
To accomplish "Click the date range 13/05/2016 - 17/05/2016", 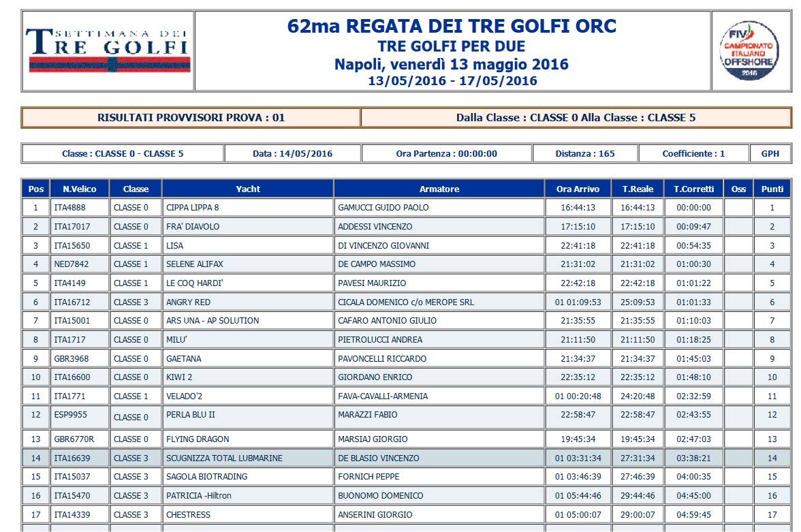I will [x=452, y=81].
